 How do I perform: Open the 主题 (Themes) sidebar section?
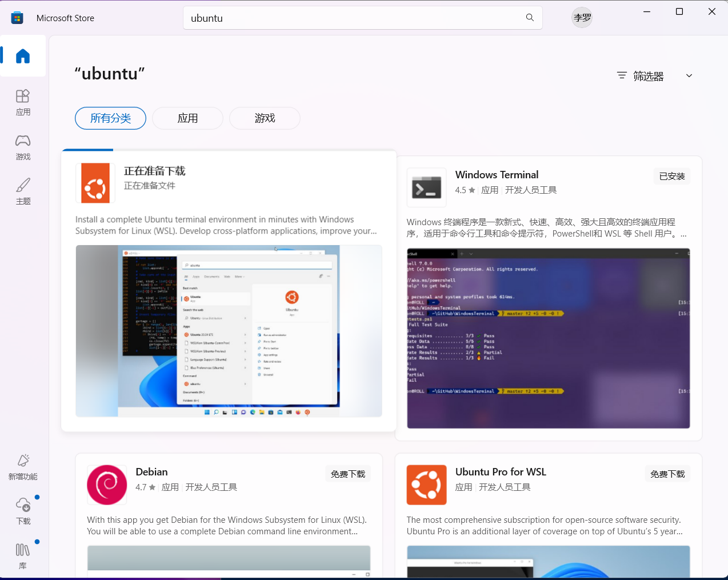tap(23, 191)
